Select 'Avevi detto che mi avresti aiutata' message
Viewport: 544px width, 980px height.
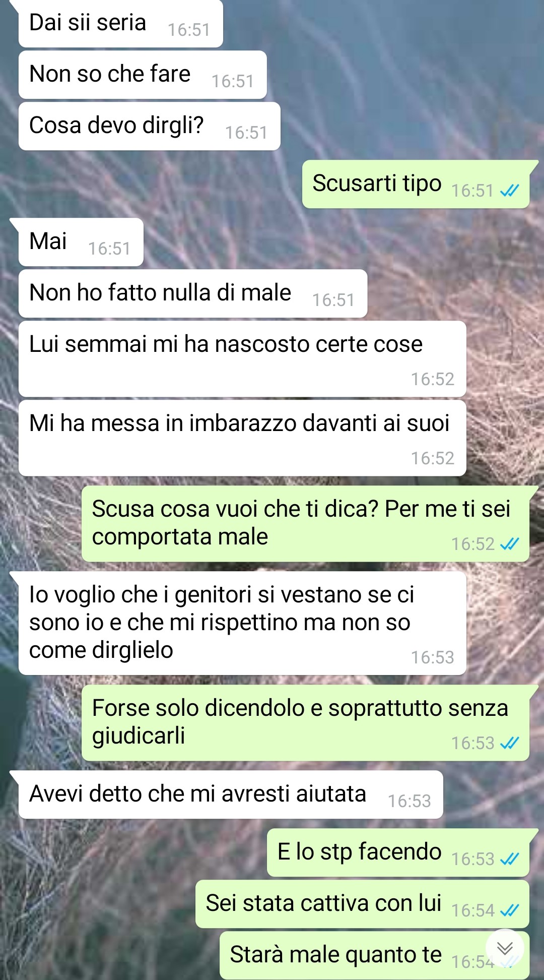pos(231,794)
